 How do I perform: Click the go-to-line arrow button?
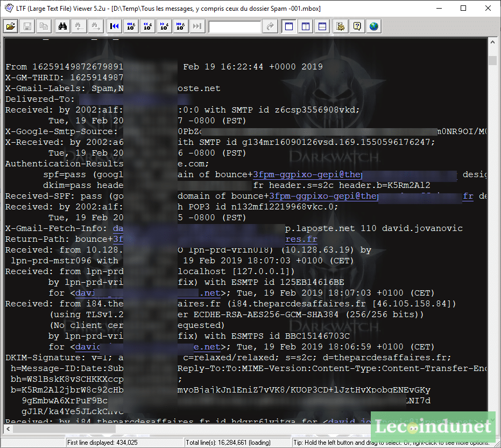click(x=270, y=26)
